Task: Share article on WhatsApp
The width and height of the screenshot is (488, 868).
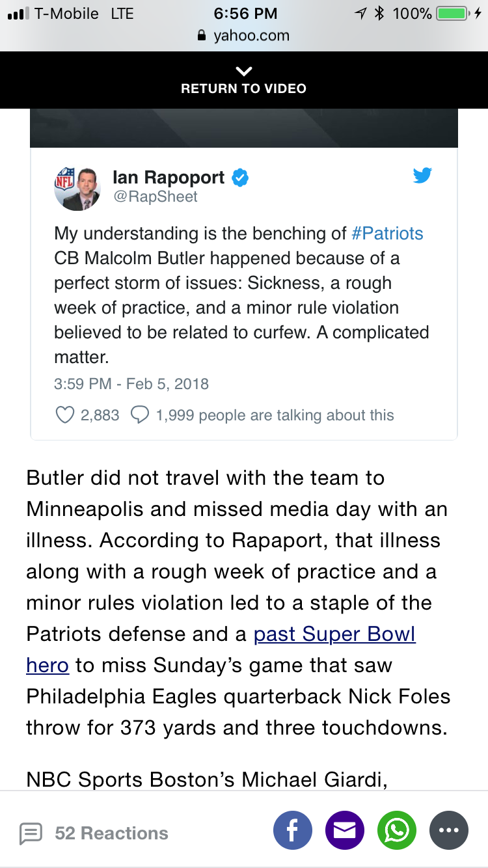Action: click(397, 831)
